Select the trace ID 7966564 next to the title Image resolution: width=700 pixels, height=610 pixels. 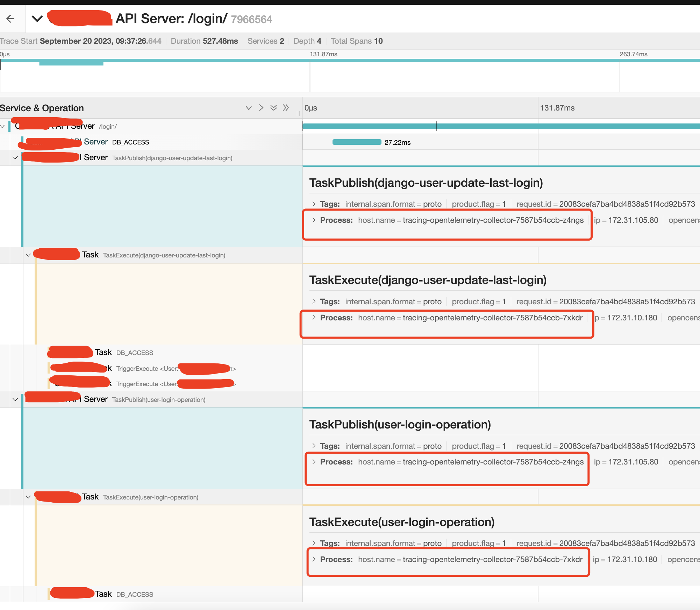point(251,19)
